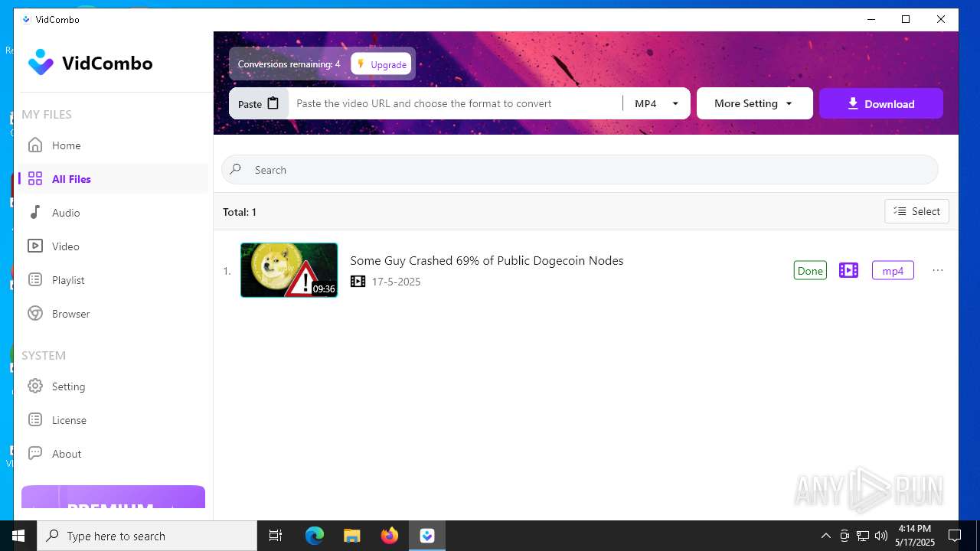The height and width of the screenshot is (551, 980).
Task: Expand the More Setting dropdown
Action: point(754,103)
